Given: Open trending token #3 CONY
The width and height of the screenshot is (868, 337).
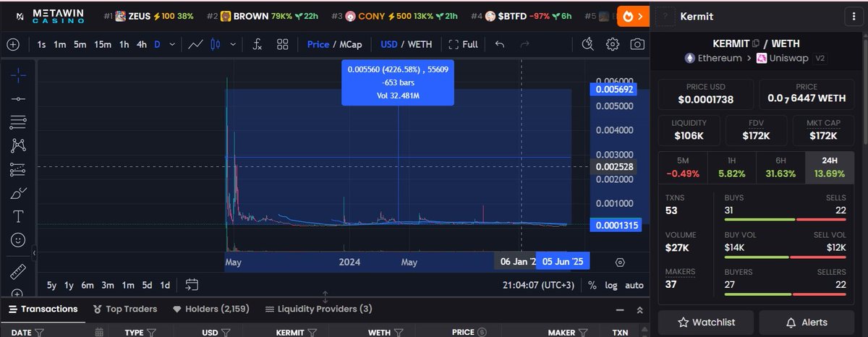Looking at the screenshot, I should [x=393, y=15].
